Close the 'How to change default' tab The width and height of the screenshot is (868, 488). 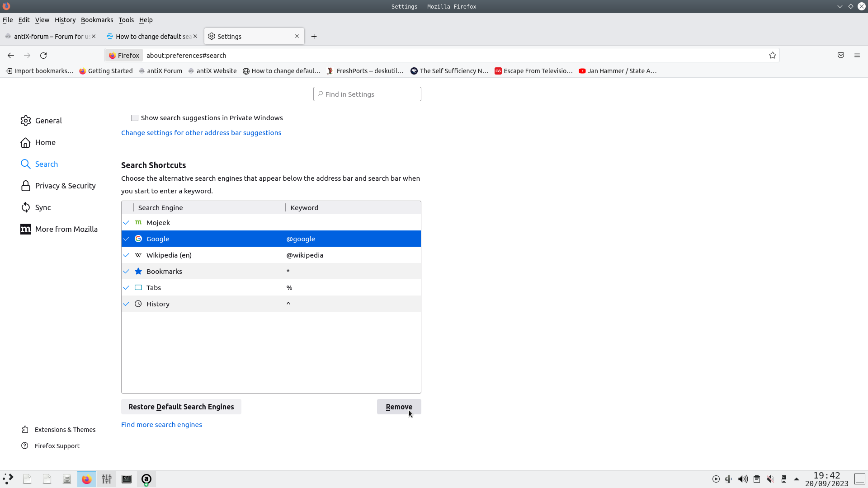point(195,36)
